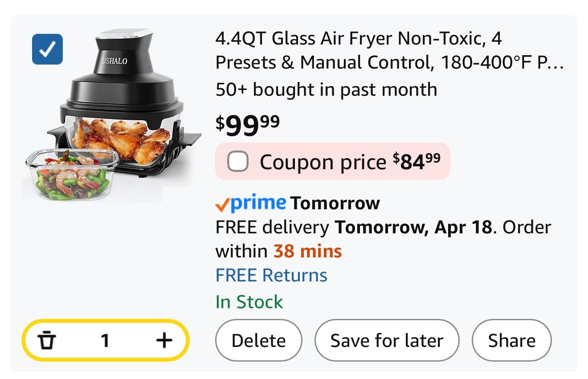
Task: Click the Save for later button
Action: click(x=387, y=341)
